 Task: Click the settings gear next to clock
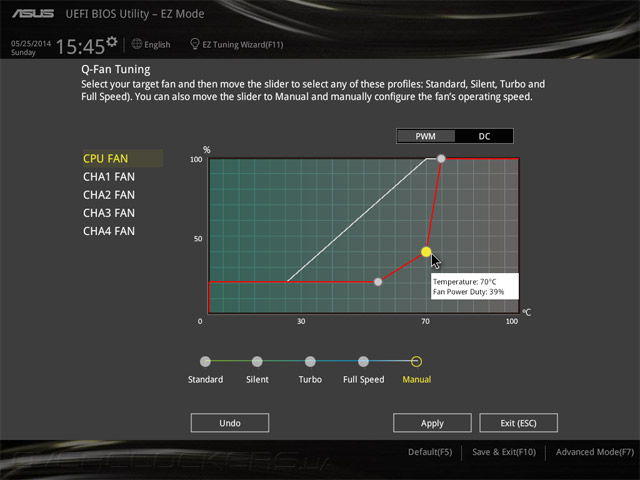pyautogui.click(x=112, y=42)
